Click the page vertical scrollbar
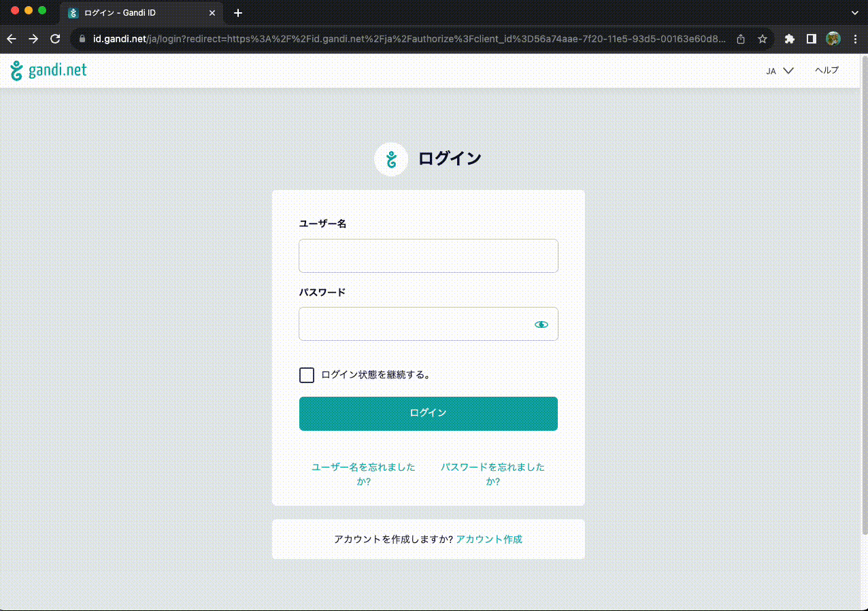 coord(864,294)
